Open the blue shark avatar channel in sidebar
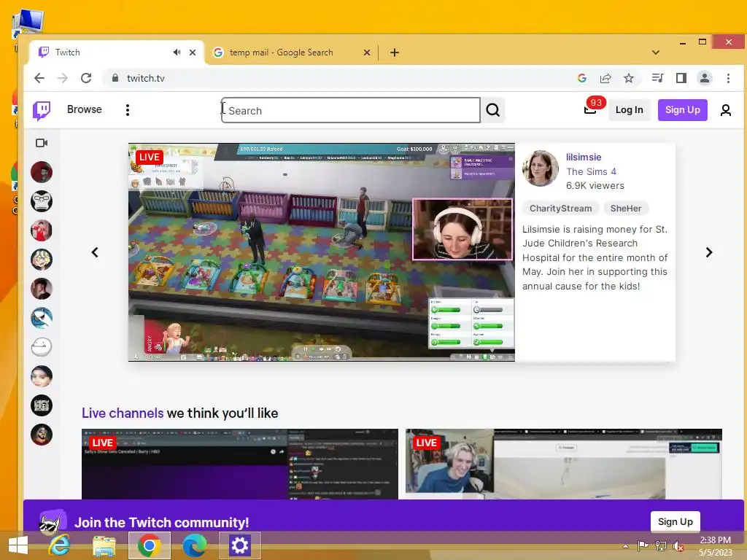Viewport: 747px width, 560px height. [x=42, y=318]
